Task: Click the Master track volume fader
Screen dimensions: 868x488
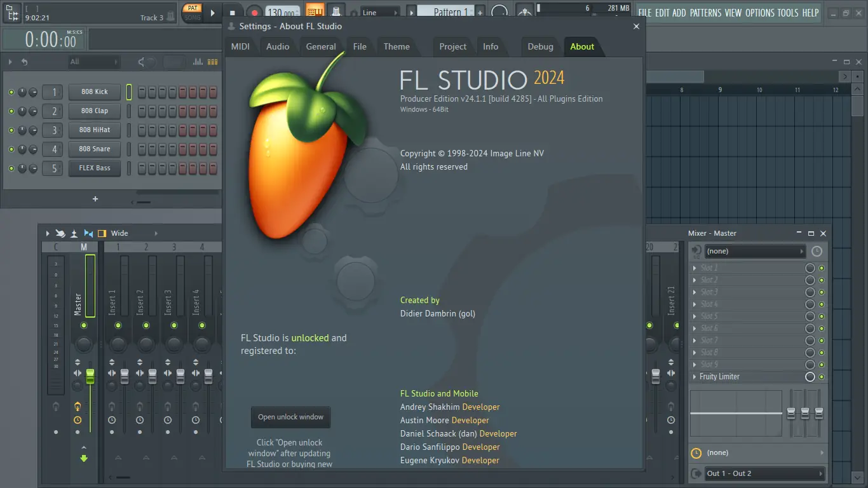Action: [x=90, y=376]
